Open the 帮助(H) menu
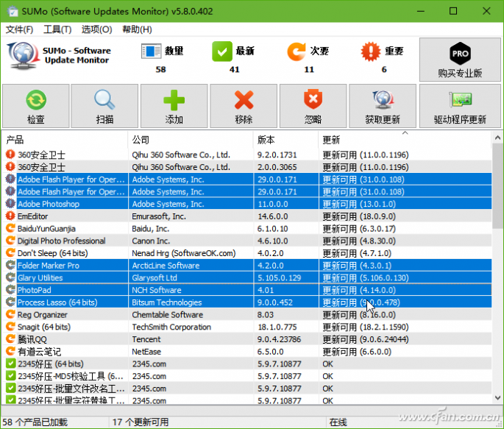 point(137,29)
